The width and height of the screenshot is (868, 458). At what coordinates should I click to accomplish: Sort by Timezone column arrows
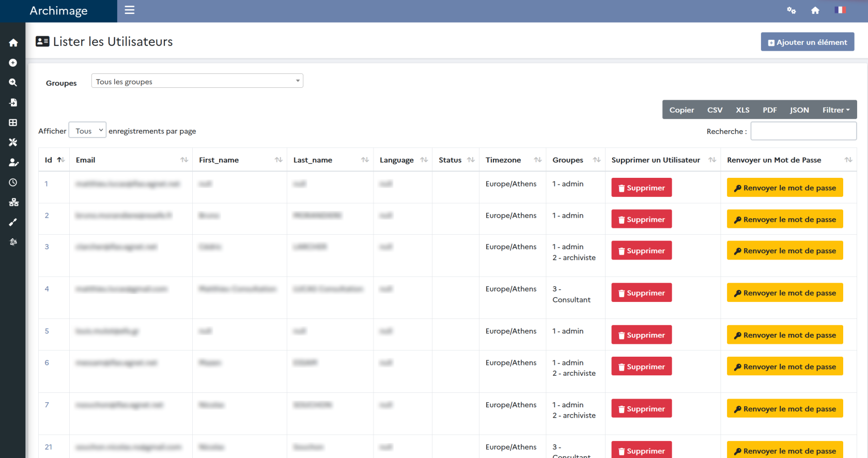538,160
